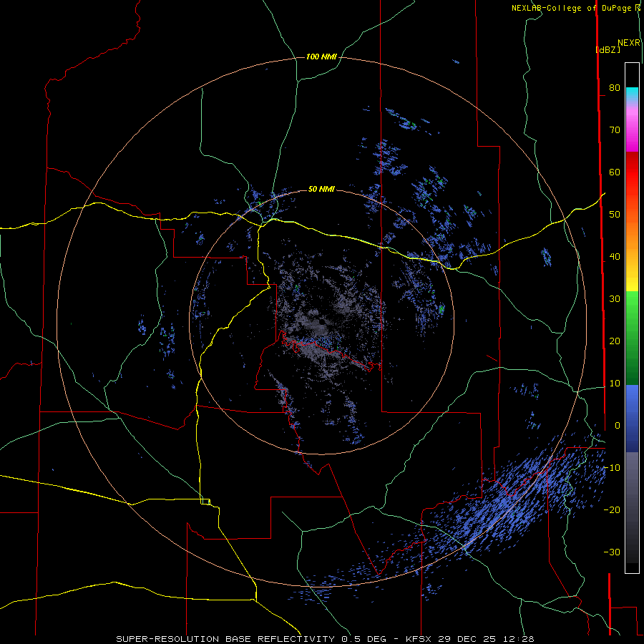Viewport: 644px width, 644px height.
Task: Click the '100 NMI' range ring label
Action: tap(321, 57)
